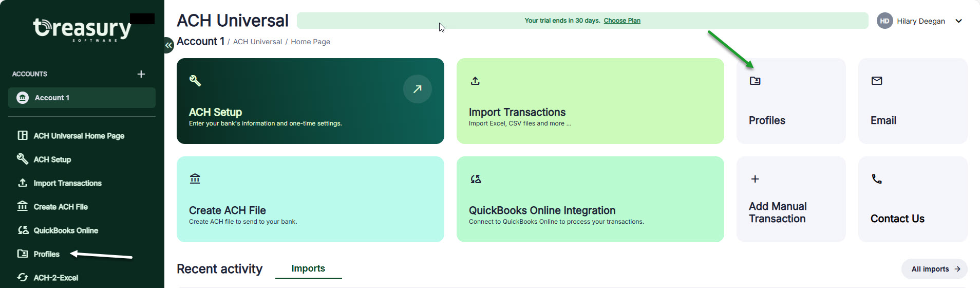Click the arrow button on ACH Setup card

[418, 89]
